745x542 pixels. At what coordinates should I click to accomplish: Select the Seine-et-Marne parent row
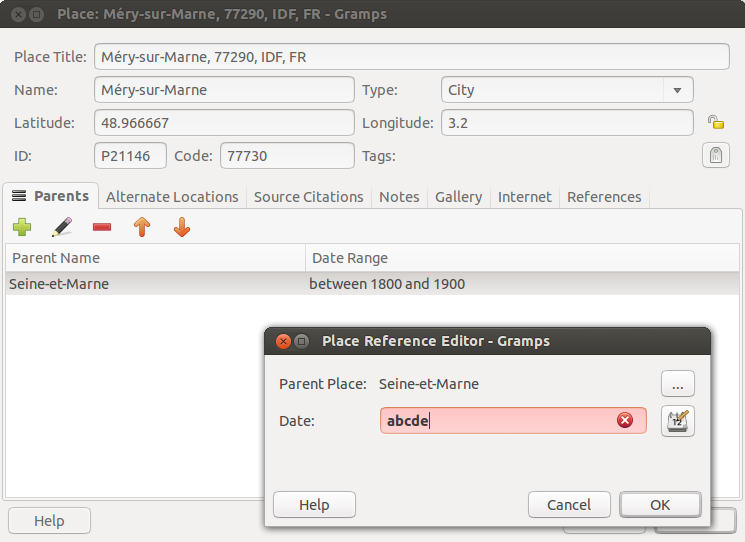[x=372, y=284]
